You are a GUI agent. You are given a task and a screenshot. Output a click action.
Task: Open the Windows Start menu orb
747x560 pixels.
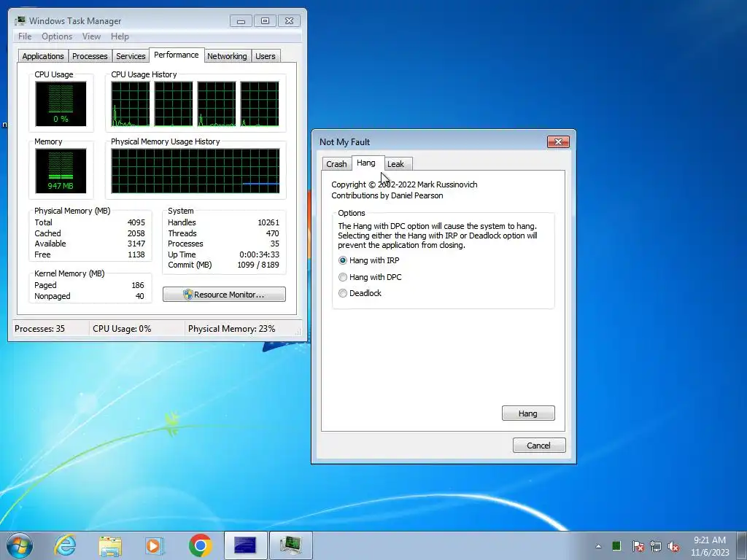pos(20,545)
